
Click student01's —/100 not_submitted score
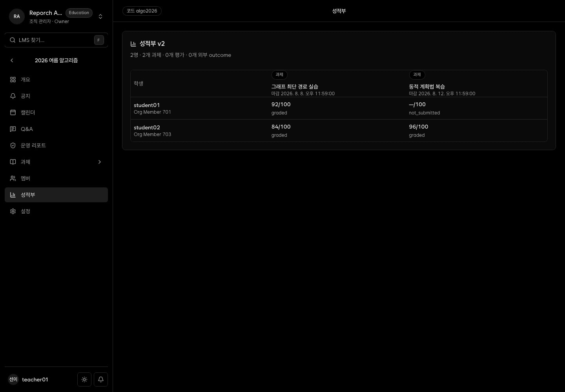tap(417, 104)
